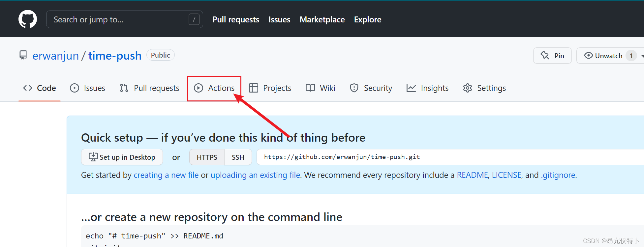Click the Actions play circle icon

click(x=199, y=88)
